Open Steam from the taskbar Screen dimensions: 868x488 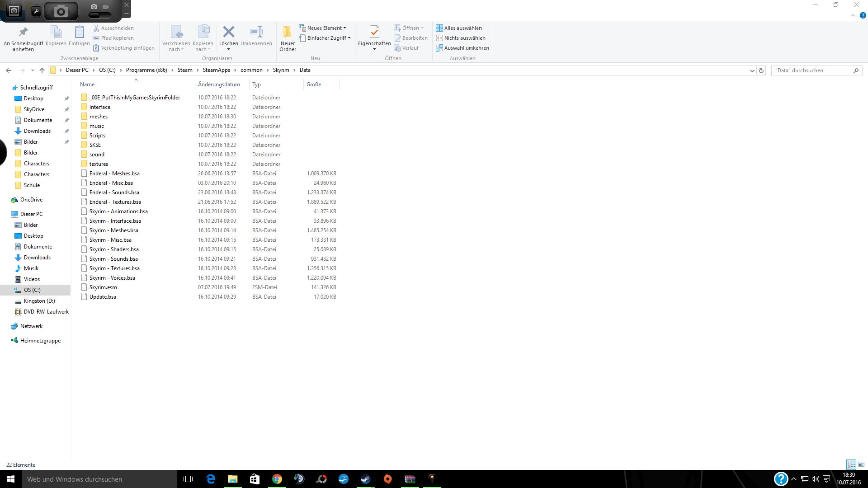point(365,479)
